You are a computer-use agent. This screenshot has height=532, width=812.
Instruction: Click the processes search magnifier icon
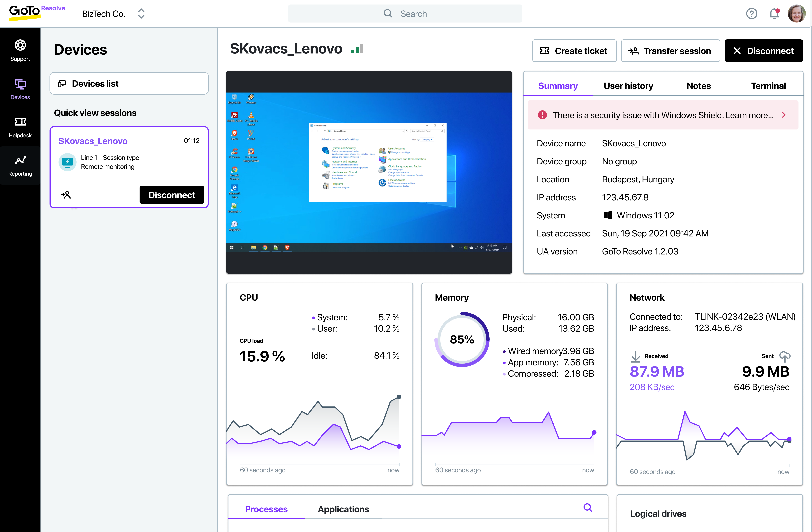(587, 508)
